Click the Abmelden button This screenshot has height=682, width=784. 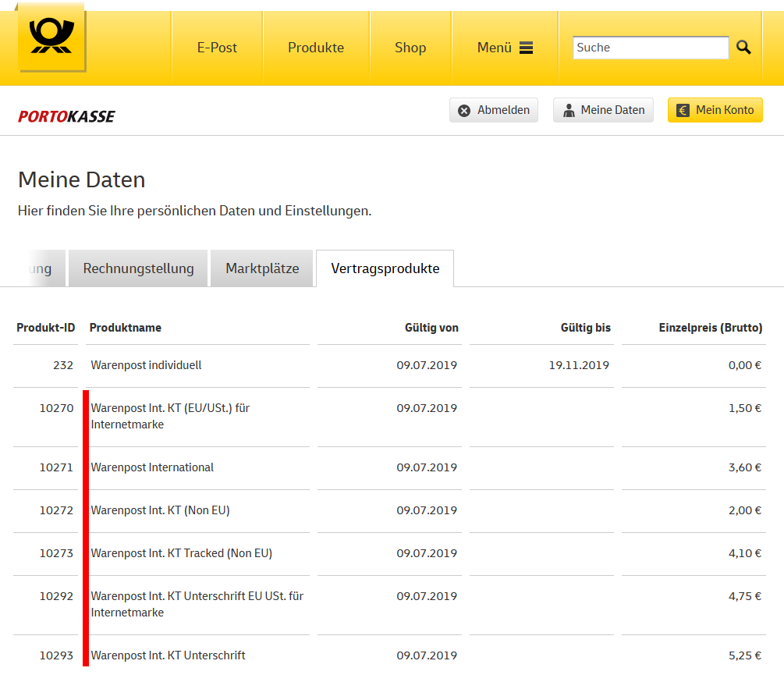(x=494, y=110)
